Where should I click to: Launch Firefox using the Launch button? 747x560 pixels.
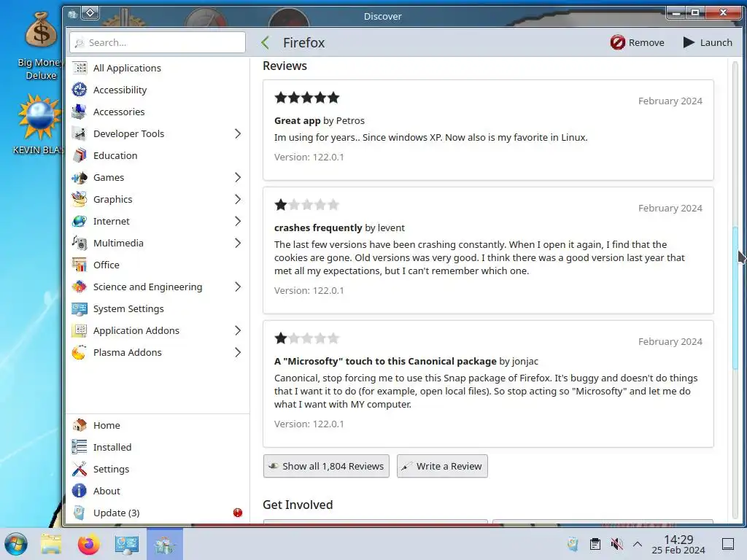click(708, 43)
